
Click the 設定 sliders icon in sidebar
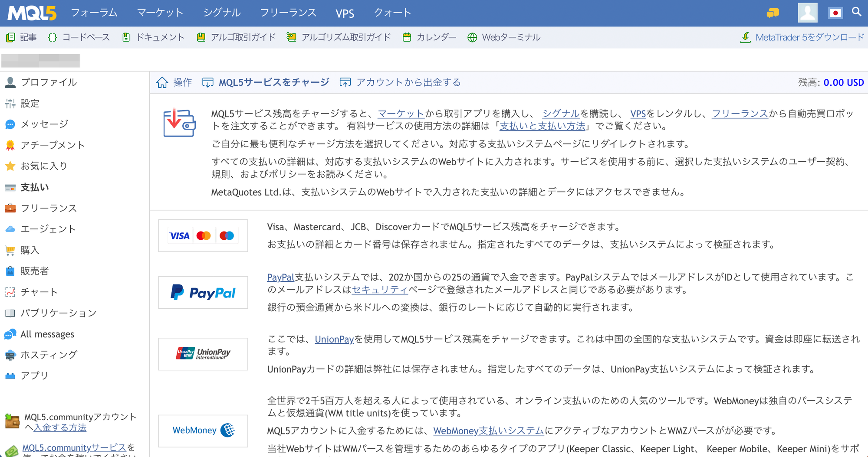(10, 104)
